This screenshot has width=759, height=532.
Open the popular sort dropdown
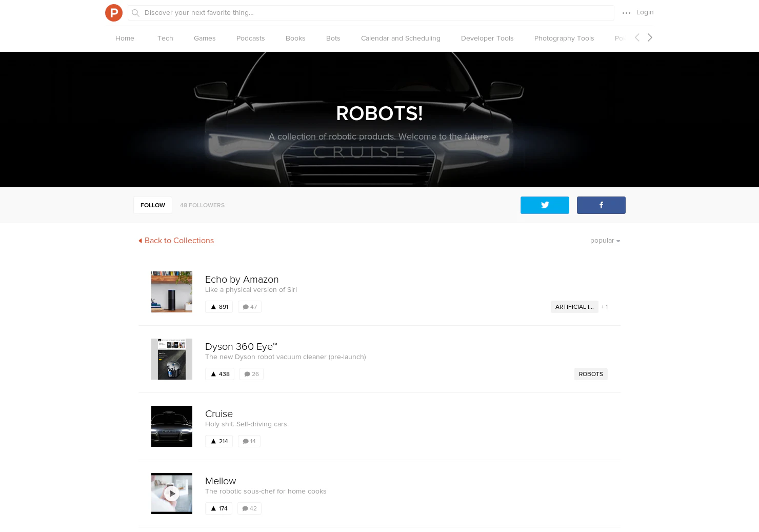coord(605,241)
